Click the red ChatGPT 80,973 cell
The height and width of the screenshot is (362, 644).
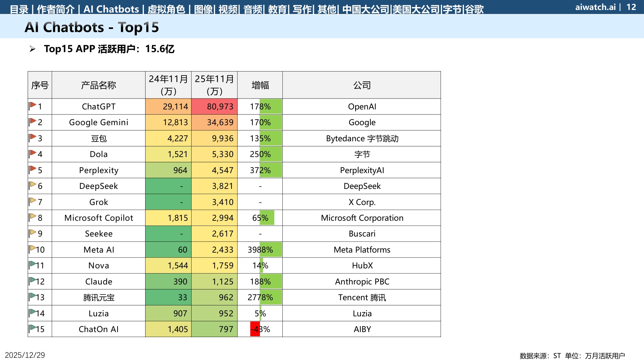214,107
